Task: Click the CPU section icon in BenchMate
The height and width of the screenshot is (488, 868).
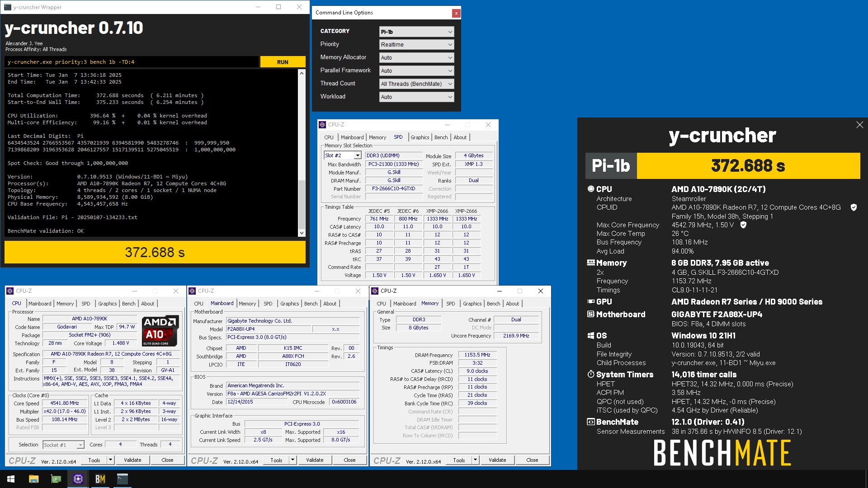Action: [590, 189]
